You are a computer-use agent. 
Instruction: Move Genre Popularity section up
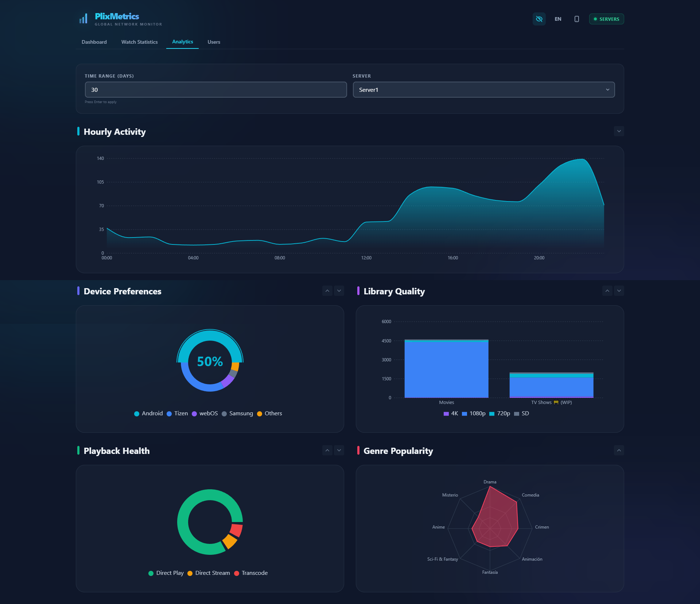coord(619,450)
